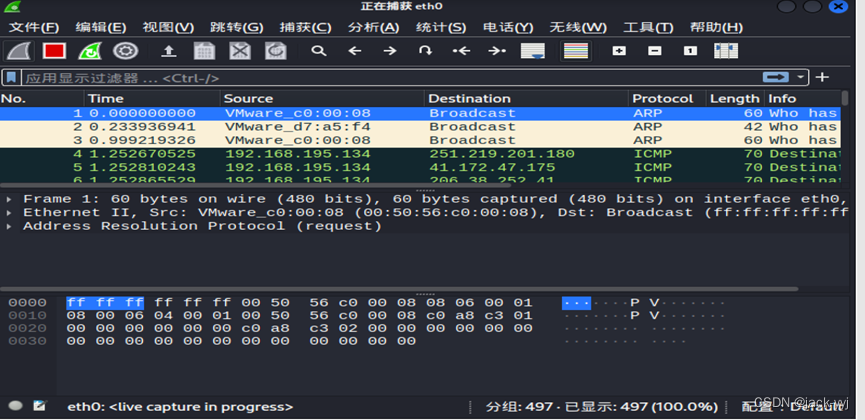Zoom out main window text minus icon
865x420 pixels.
(x=655, y=51)
